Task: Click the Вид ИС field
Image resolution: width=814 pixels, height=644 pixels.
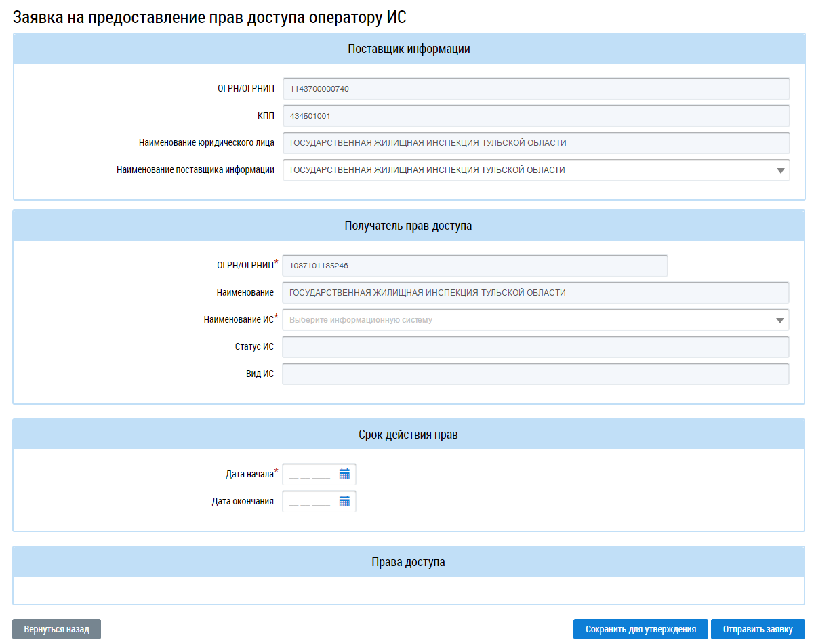Action: [535, 374]
